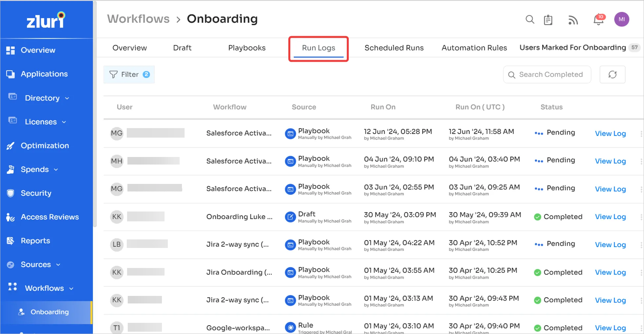Click 'Onboarding Luke ...' workflow cell
644x334 pixels.
(239, 217)
